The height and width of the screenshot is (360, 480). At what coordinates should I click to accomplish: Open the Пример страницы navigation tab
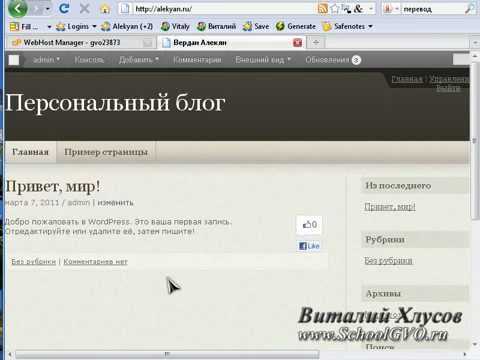[106, 152]
